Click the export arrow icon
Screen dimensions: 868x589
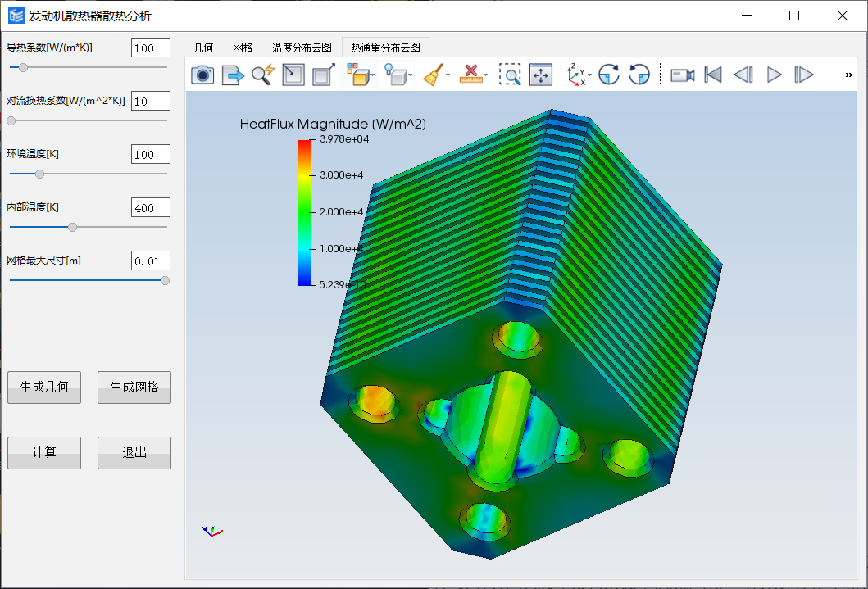pos(233,75)
